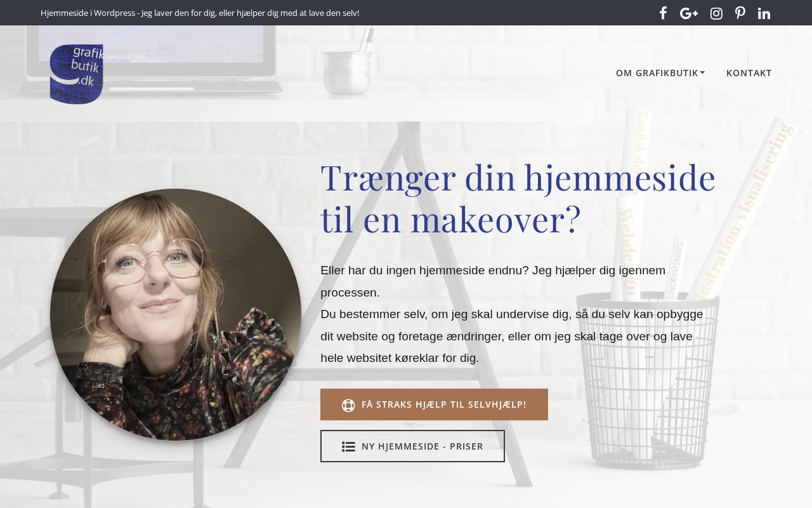Open the Pinterest icon link
Viewport: 812px width, 508px height.
pos(740,13)
